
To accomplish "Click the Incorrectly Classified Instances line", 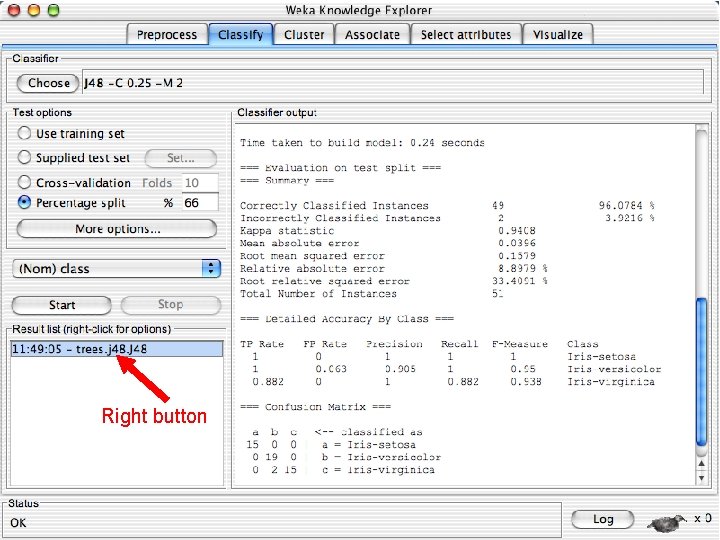I will click(x=447, y=218).
